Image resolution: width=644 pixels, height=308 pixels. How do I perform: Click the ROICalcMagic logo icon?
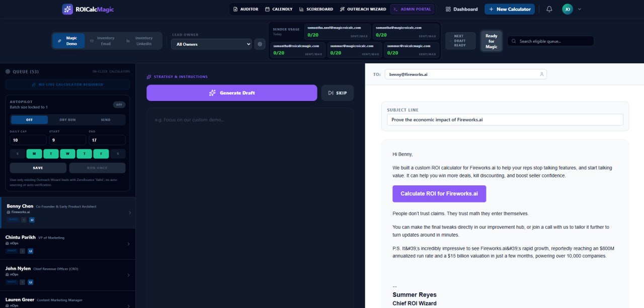pos(67,9)
